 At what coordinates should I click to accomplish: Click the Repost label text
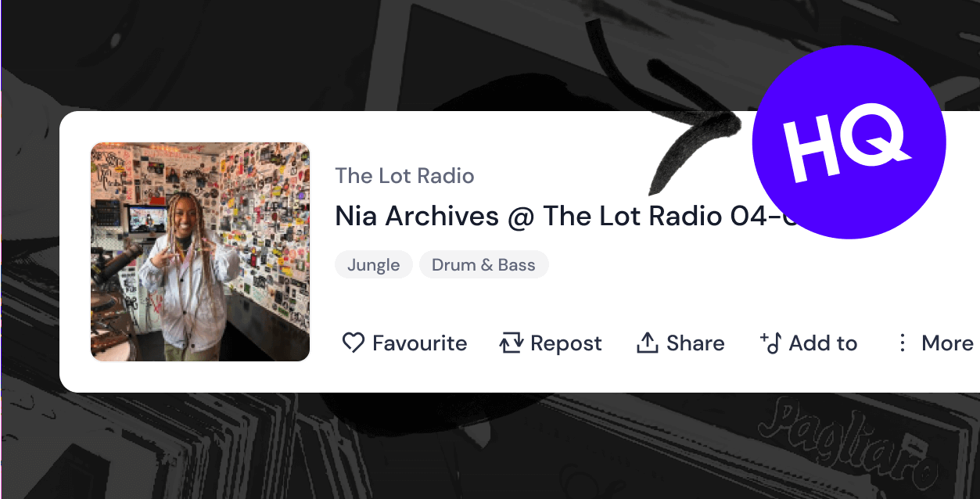(566, 343)
